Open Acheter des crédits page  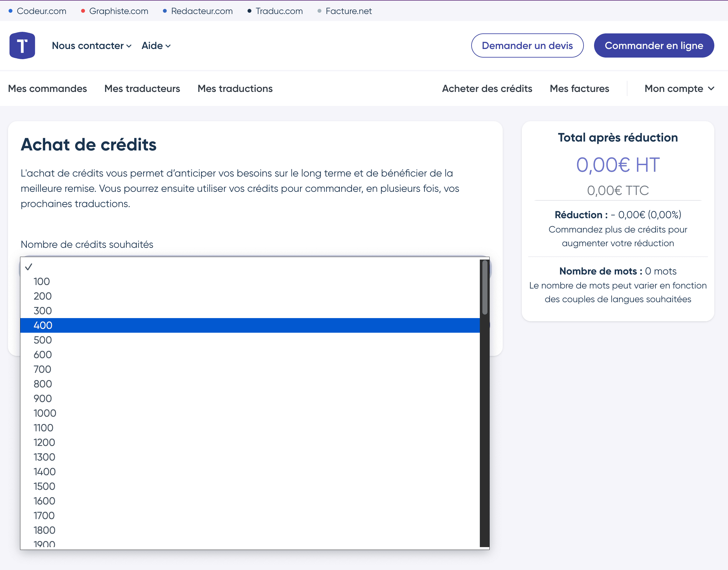(x=487, y=88)
